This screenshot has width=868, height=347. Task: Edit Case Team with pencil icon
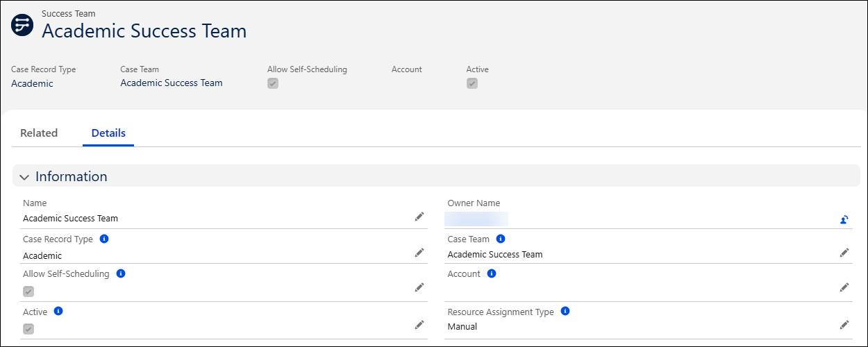(x=844, y=253)
